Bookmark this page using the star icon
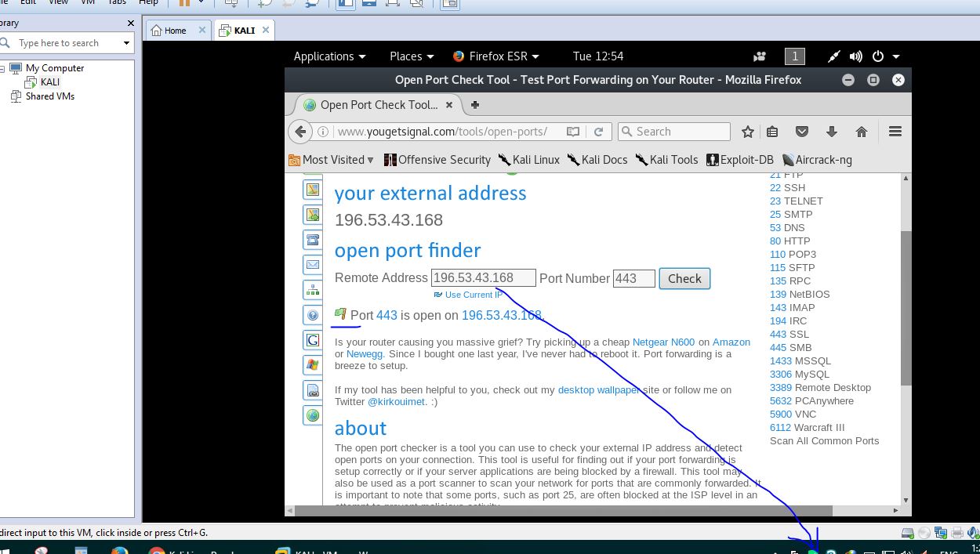The width and height of the screenshot is (980, 554). (748, 132)
